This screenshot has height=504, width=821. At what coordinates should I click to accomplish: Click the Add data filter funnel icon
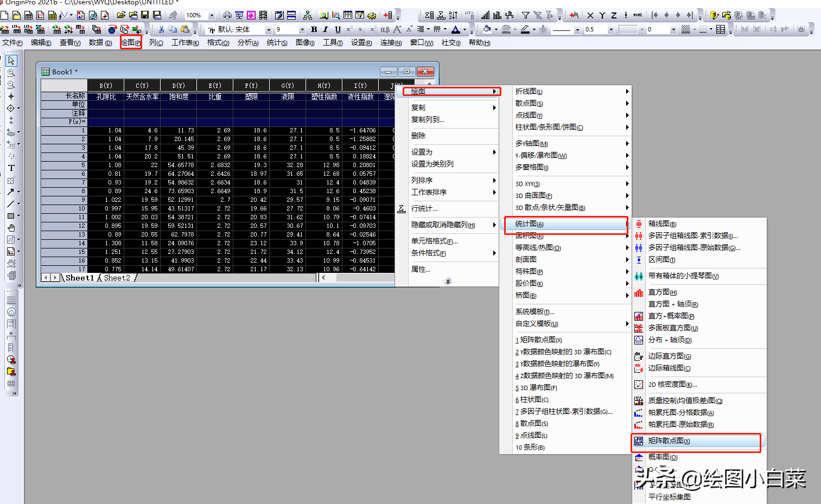click(x=526, y=15)
